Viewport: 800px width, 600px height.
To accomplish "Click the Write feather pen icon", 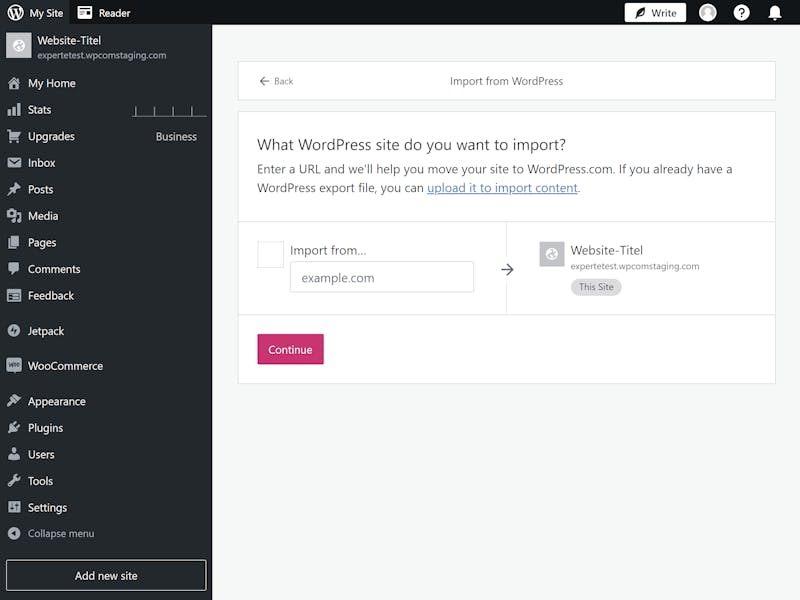I will 640,13.
